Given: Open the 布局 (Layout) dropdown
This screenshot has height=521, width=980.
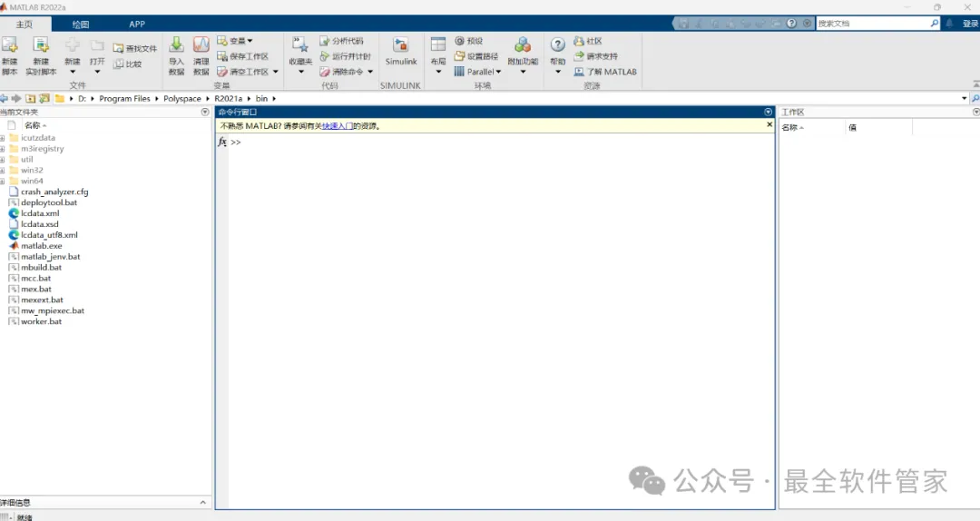Looking at the screenshot, I should click(x=438, y=72).
